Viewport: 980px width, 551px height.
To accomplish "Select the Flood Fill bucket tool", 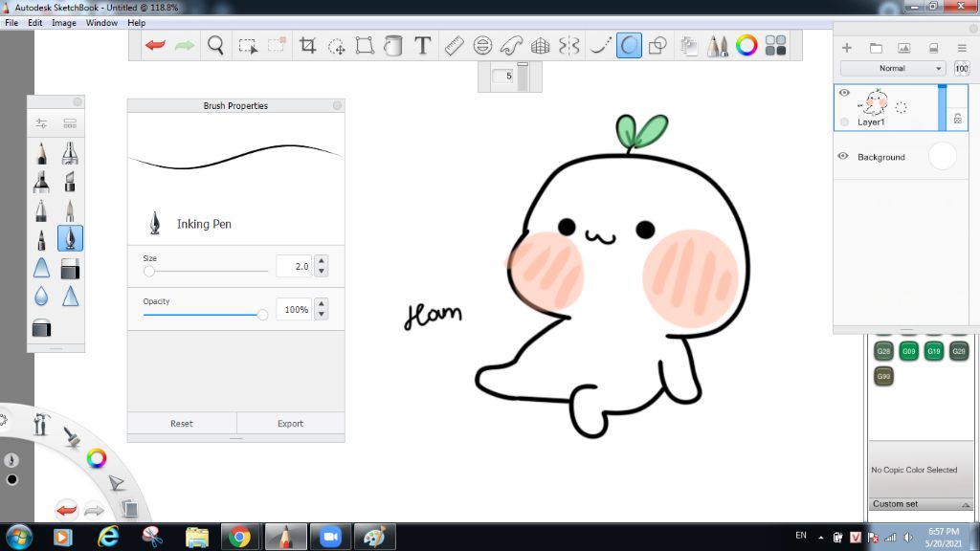I will point(393,46).
